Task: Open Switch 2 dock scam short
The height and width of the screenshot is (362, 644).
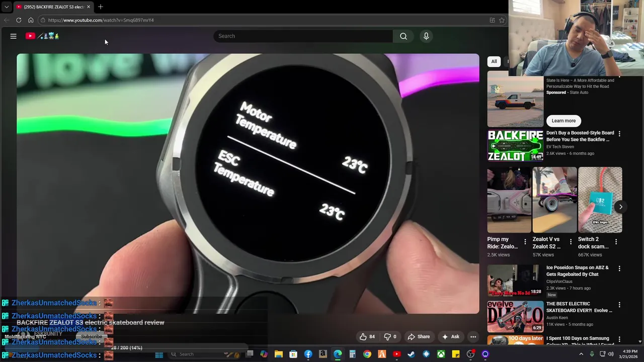Action: (x=600, y=200)
